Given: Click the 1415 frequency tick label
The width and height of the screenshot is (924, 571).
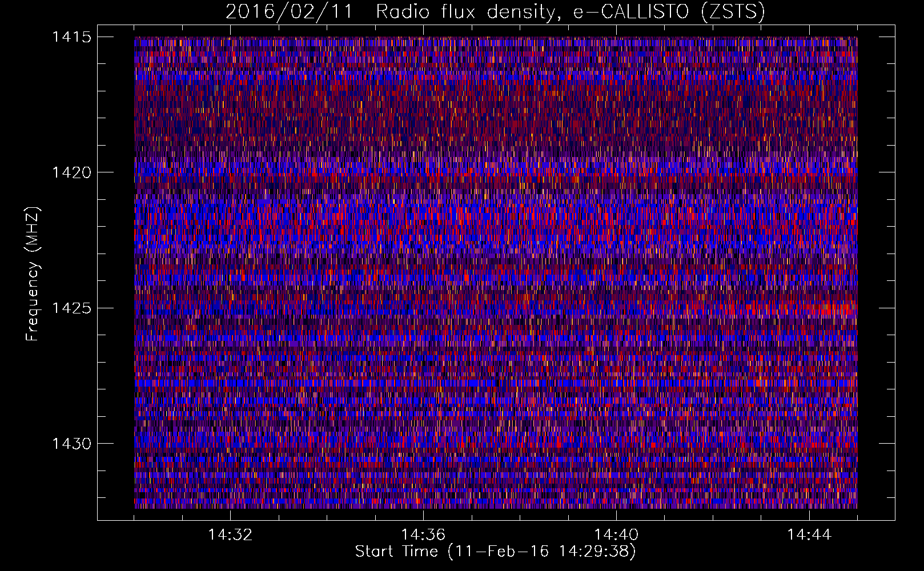Looking at the screenshot, I should [71, 37].
